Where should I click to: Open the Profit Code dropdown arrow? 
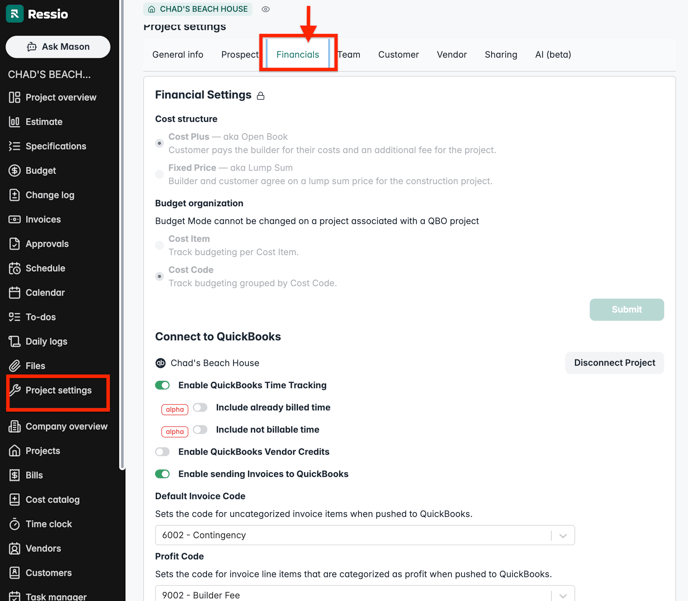point(563,595)
